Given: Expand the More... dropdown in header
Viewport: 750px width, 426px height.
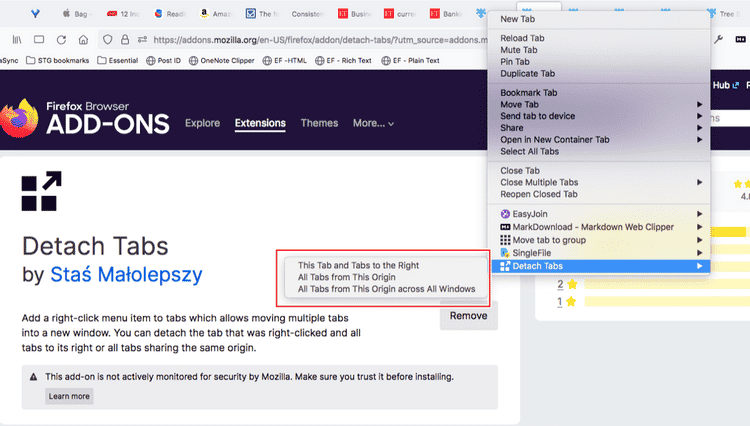Looking at the screenshot, I should pyautogui.click(x=373, y=123).
